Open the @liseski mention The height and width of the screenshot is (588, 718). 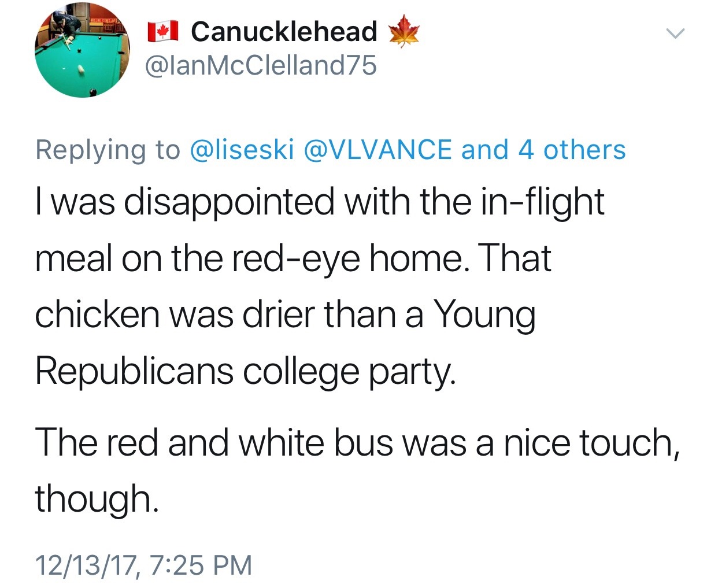(x=242, y=150)
